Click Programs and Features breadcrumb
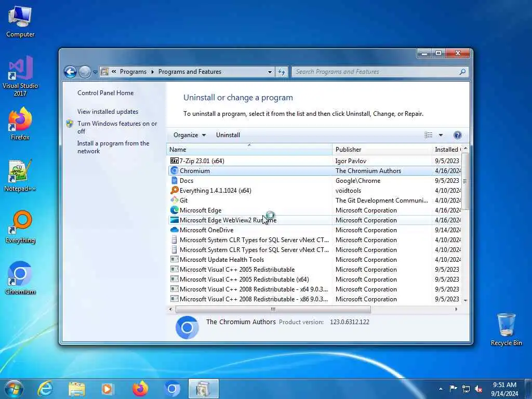This screenshot has height=399, width=532. (x=190, y=72)
